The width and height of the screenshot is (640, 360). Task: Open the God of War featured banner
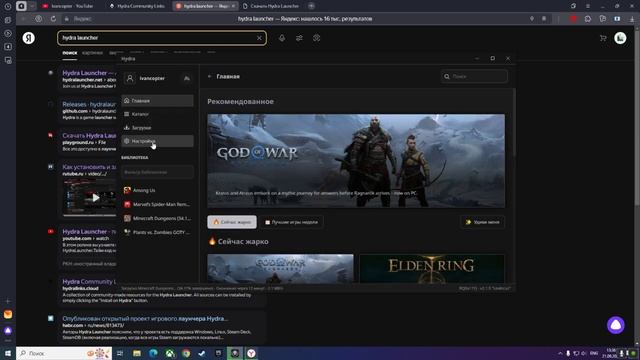(x=356, y=161)
